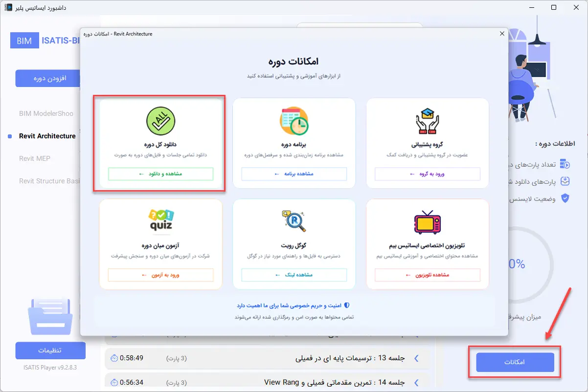
Task: Minimize the main dashboard window
Action: click(x=531, y=7)
